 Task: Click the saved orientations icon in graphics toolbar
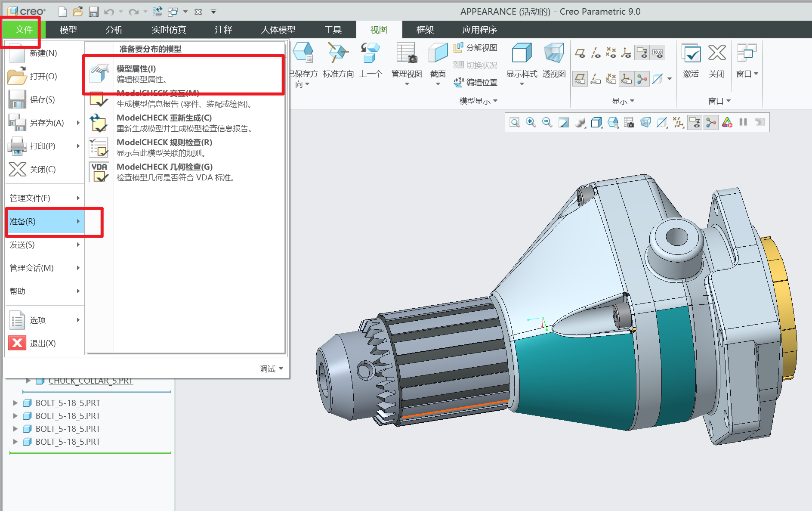(x=613, y=123)
